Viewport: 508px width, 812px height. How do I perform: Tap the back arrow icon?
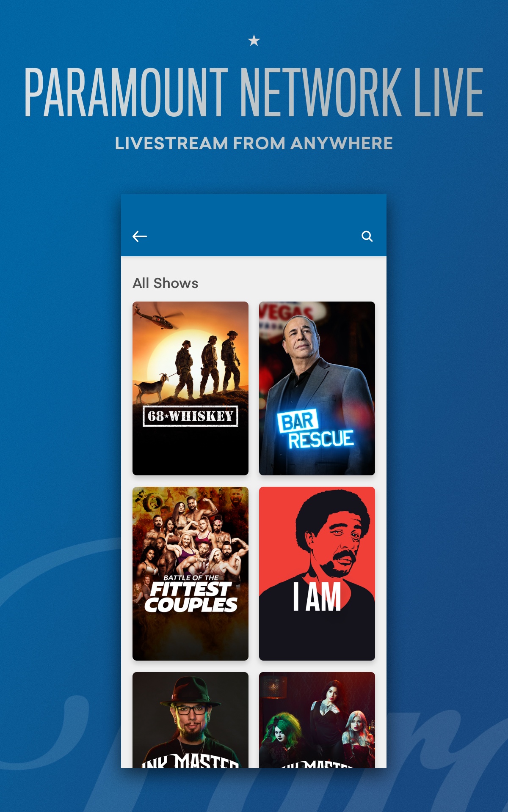tap(140, 236)
